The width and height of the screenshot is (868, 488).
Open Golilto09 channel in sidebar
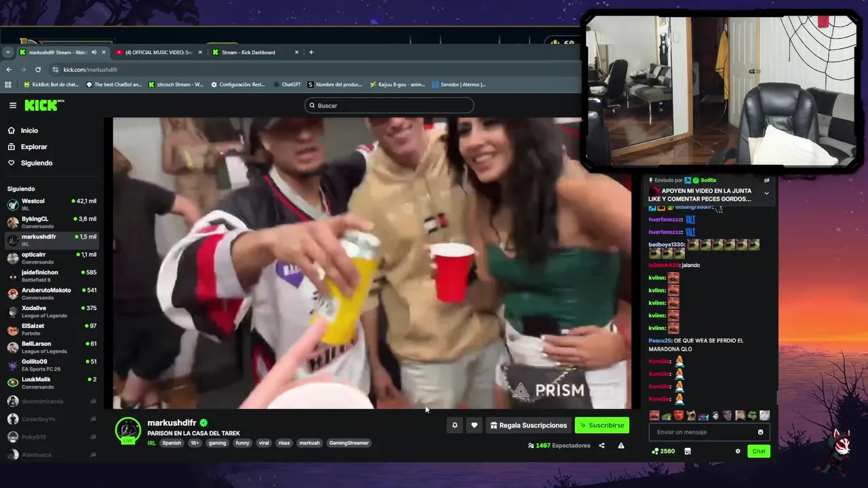click(52, 365)
